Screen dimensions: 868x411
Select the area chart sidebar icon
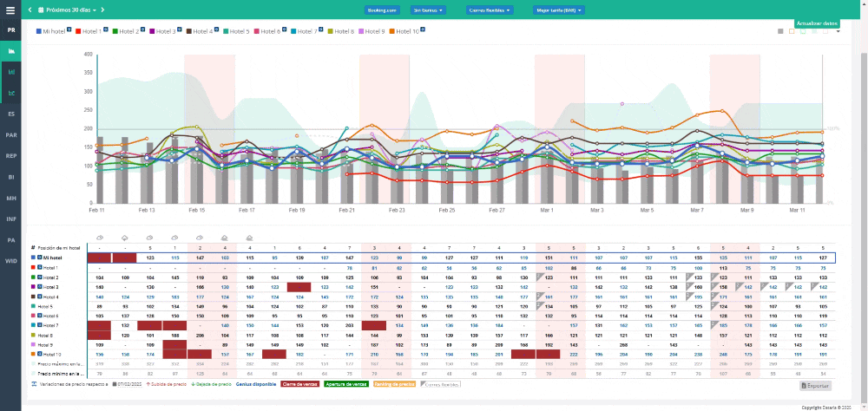point(10,51)
